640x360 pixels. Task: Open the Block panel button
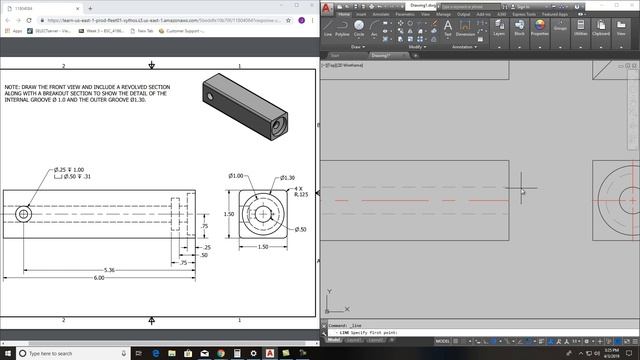[x=519, y=28]
